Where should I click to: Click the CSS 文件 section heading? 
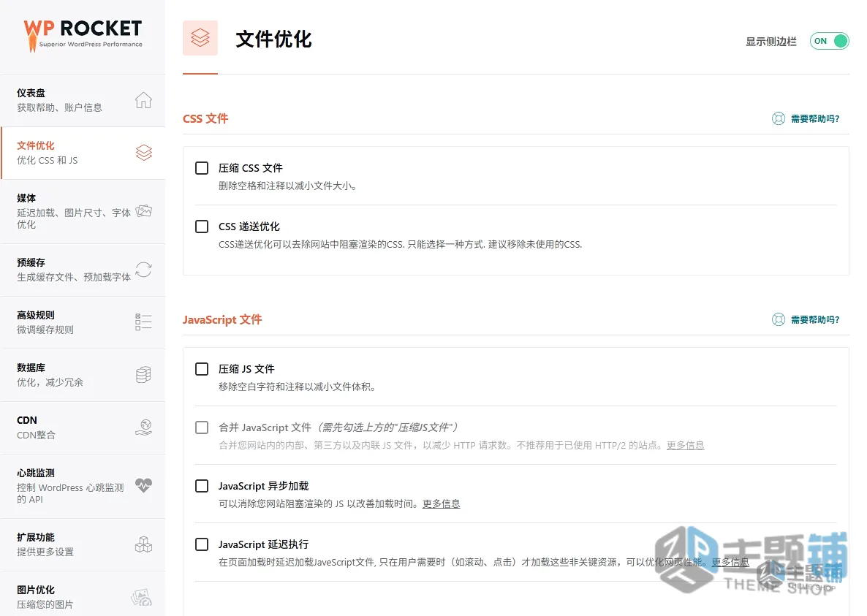[205, 119]
